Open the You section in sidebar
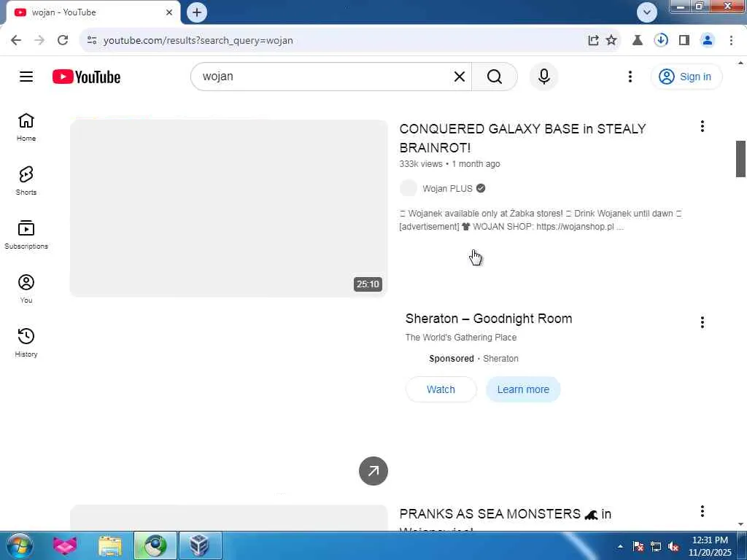 point(26,289)
